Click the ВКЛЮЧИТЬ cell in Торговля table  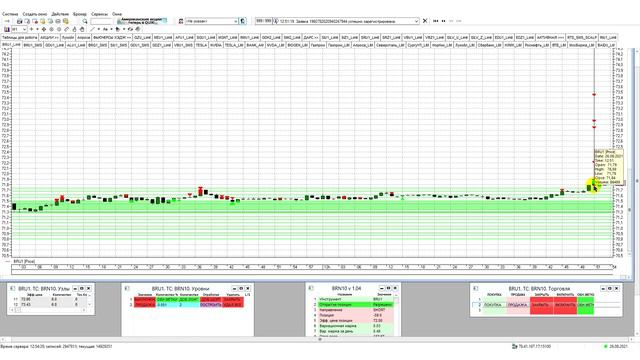(565, 305)
